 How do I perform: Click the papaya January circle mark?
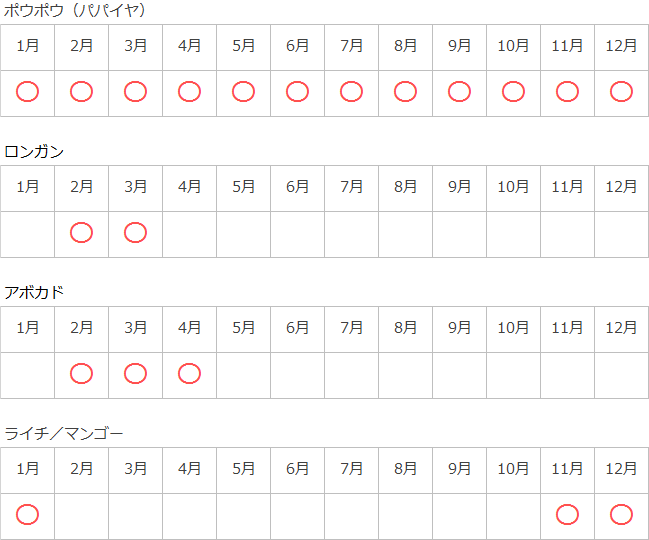coord(28,92)
